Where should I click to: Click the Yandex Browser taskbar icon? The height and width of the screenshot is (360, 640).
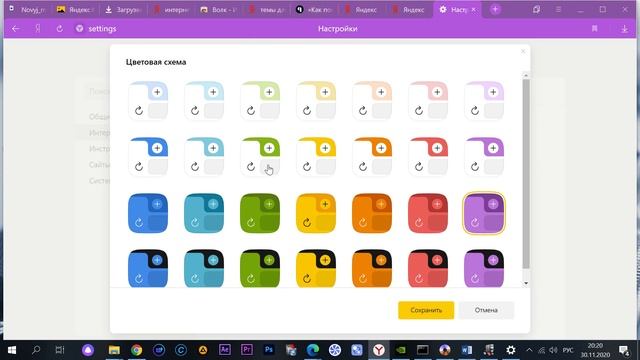tap(379, 350)
